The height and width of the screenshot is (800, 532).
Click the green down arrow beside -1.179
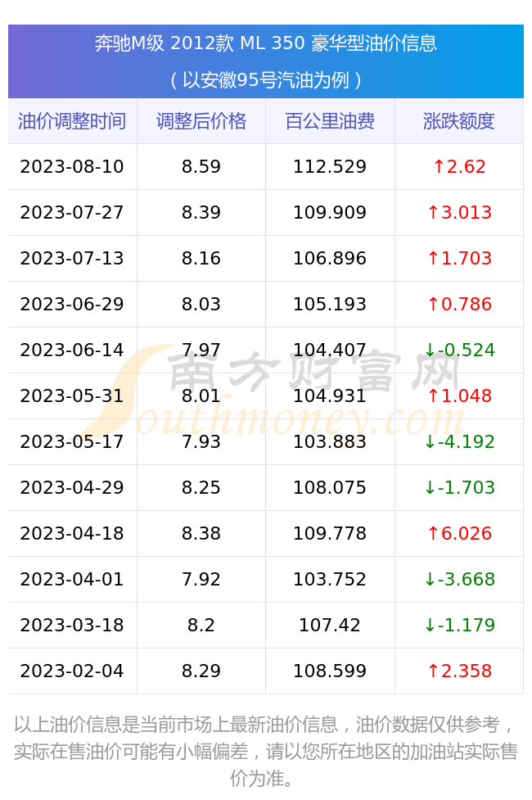tap(430, 625)
